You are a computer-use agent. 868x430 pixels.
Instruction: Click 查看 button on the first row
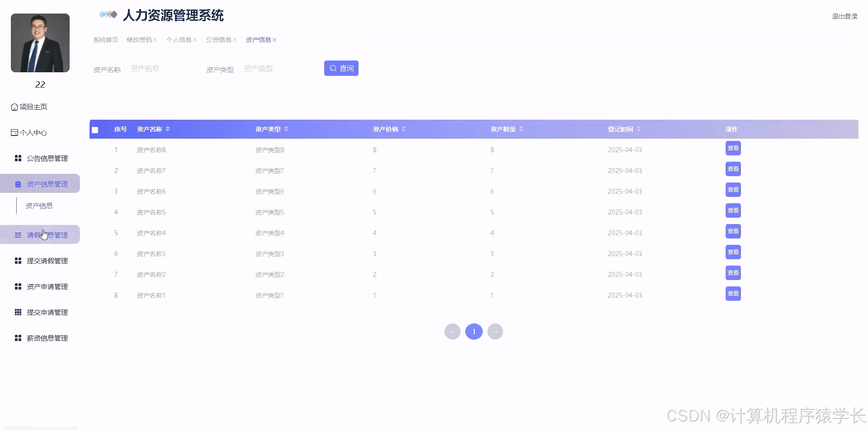point(733,148)
